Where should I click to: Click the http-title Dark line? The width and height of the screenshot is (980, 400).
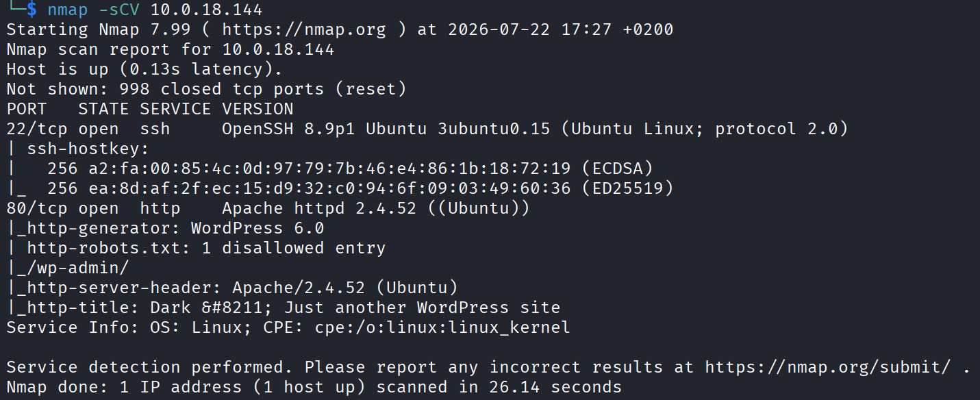(284, 308)
